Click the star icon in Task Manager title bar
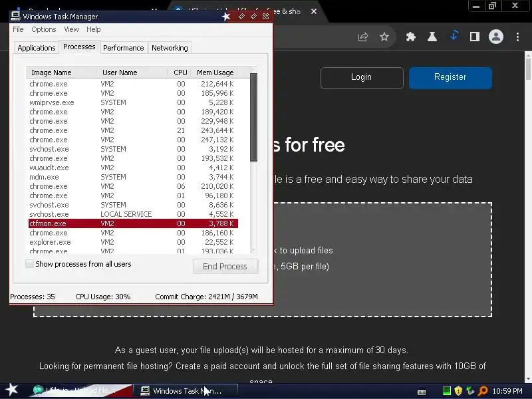This screenshot has width=532, height=399. click(226, 16)
